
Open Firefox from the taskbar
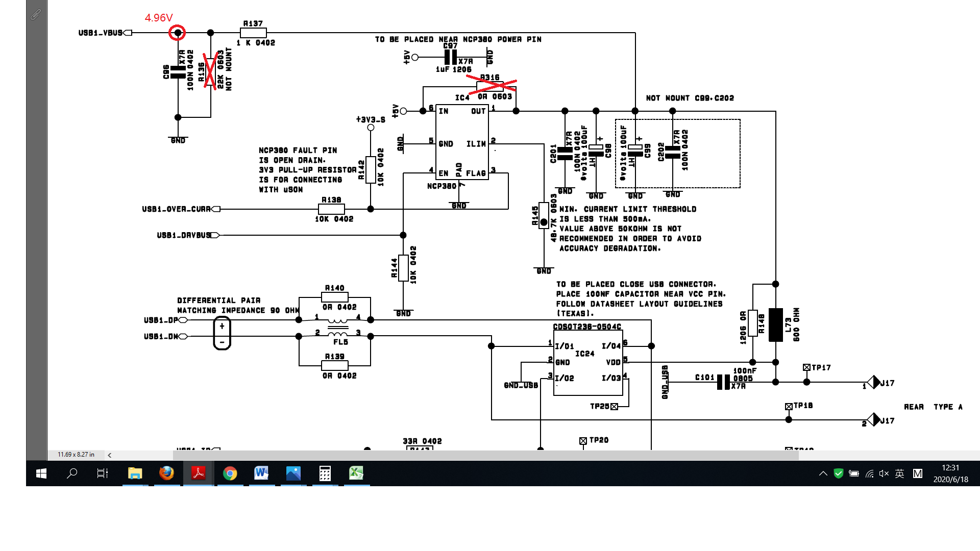[x=166, y=473]
